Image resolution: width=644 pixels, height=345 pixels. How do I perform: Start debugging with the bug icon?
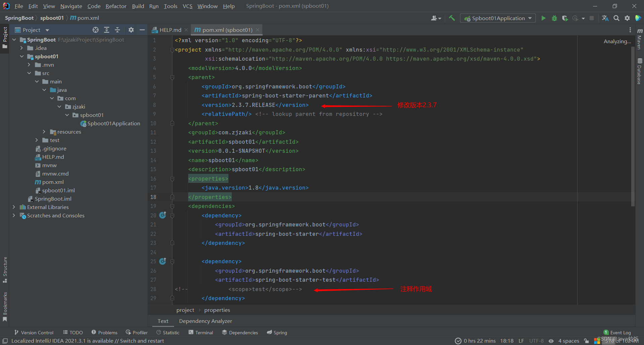tap(554, 18)
